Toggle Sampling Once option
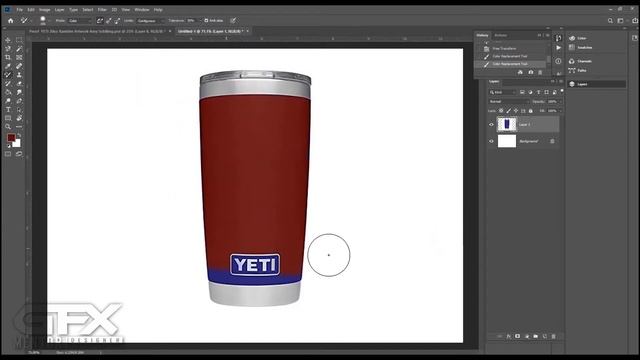640x360 pixels. tap(109, 20)
